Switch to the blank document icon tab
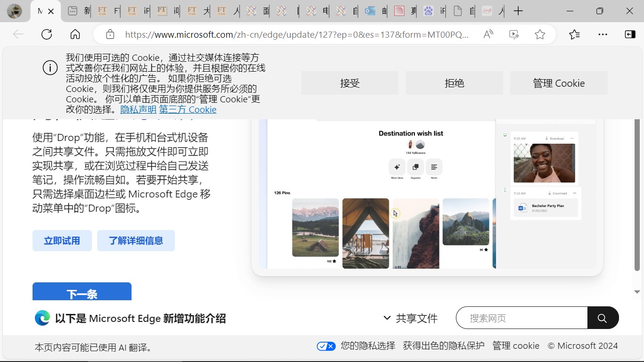 coord(464,11)
